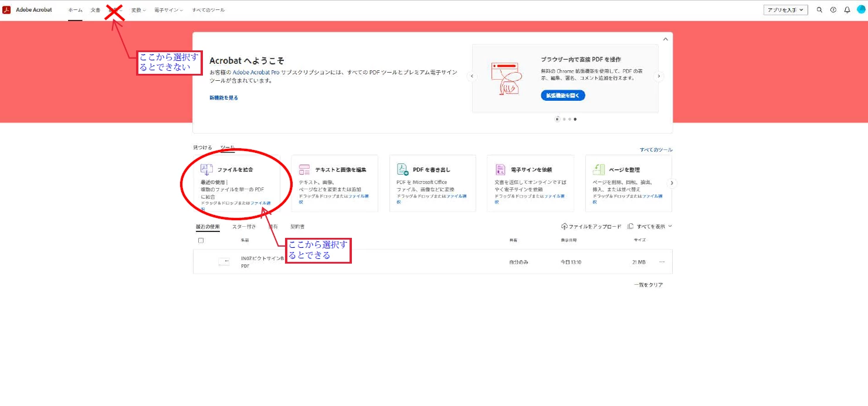Select the last carousel dot
The image size is (868, 406).
575,119
